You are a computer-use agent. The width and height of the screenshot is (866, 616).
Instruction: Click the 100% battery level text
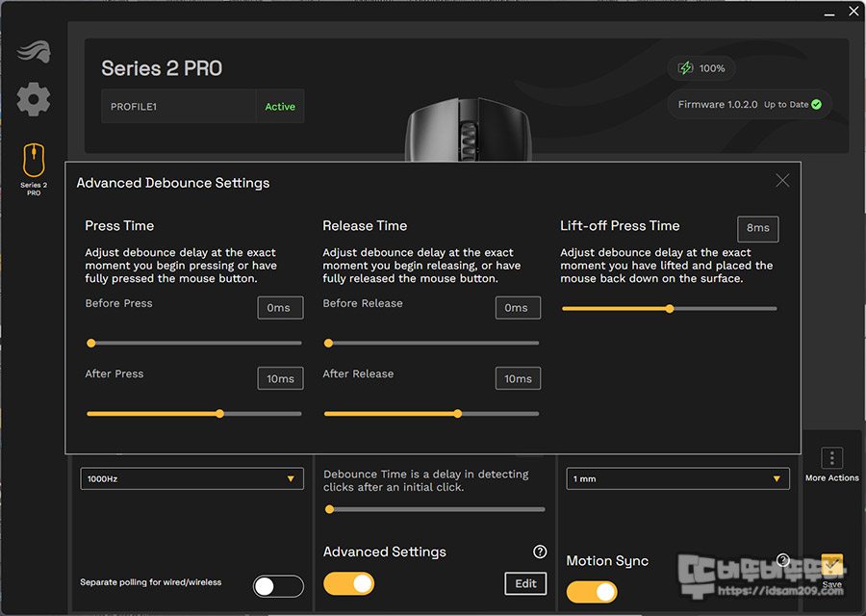(x=712, y=68)
